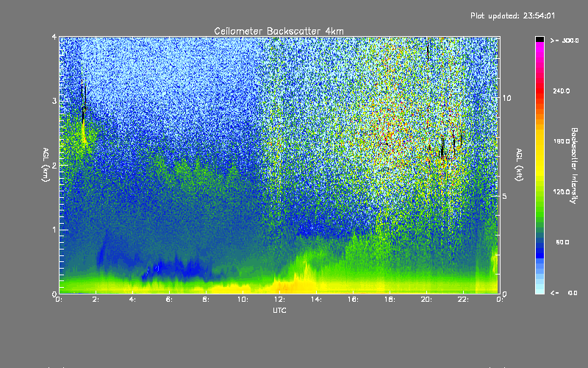Viewport: 588px width, 368px height.
Task: Click the '>= 300.0' colorbar label
Action: pyautogui.click(x=564, y=40)
